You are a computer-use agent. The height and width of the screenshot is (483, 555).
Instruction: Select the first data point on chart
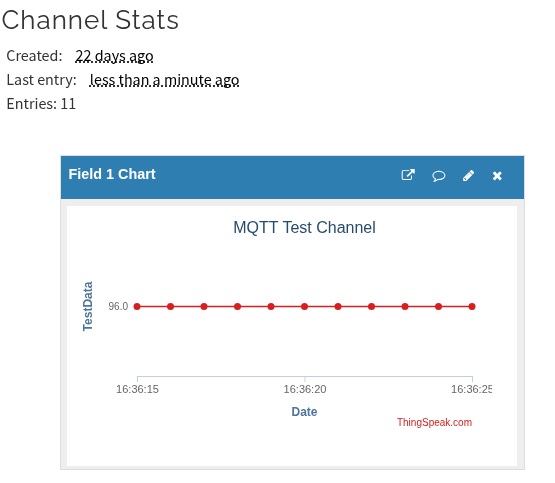pyautogui.click(x=137, y=306)
